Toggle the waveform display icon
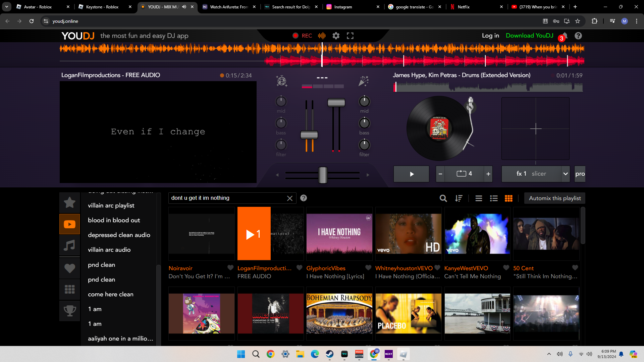 click(322, 36)
